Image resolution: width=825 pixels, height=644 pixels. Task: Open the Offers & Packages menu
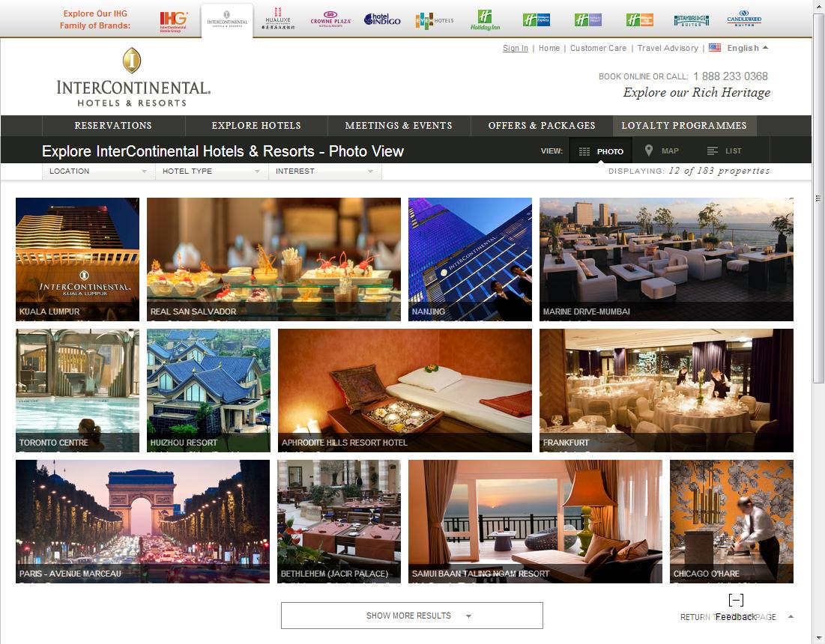tap(542, 126)
